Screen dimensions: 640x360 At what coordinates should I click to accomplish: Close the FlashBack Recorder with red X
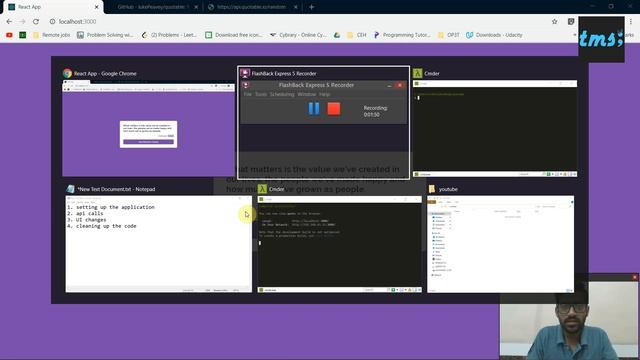click(x=400, y=85)
